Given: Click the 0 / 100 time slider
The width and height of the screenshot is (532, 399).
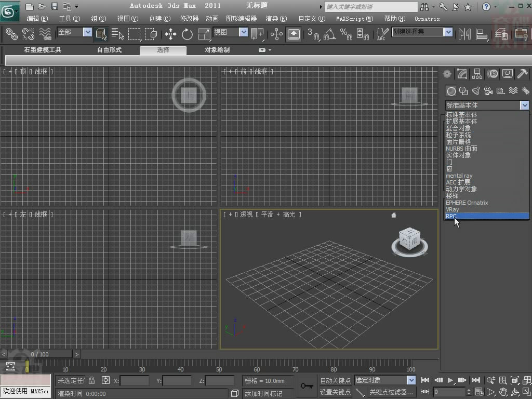Looking at the screenshot, I should (x=39, y=354).
